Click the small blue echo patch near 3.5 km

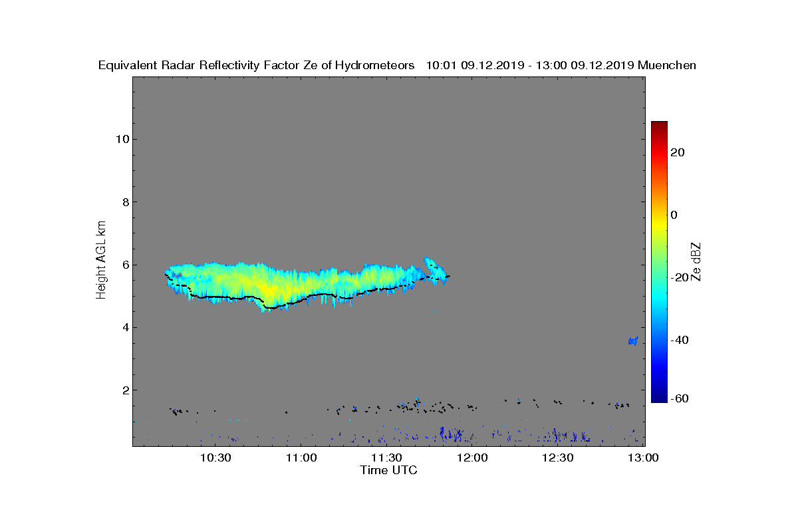tap(632, 341)
